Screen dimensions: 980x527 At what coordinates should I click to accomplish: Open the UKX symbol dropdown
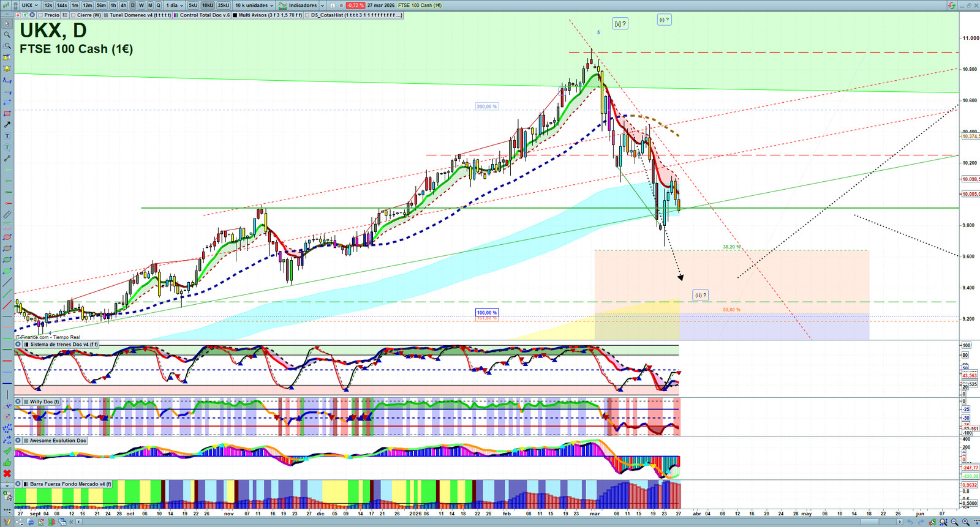click(29, 6)
